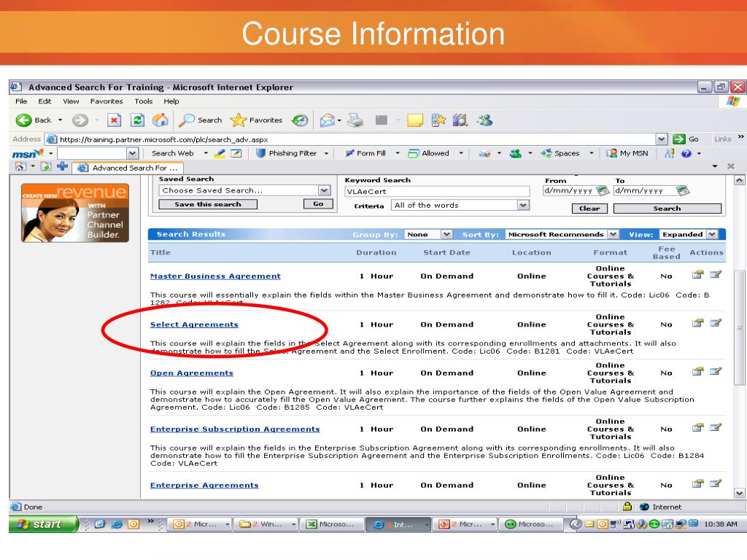Click the Form Fill pen icon
The image size is (747, 560).
coord(349,153)
